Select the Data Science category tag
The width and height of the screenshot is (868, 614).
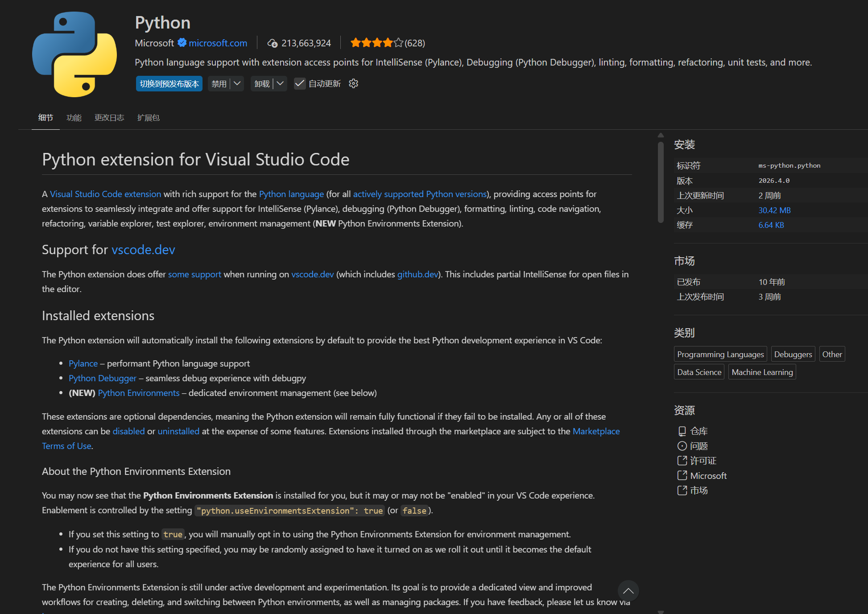click(699, 372)
